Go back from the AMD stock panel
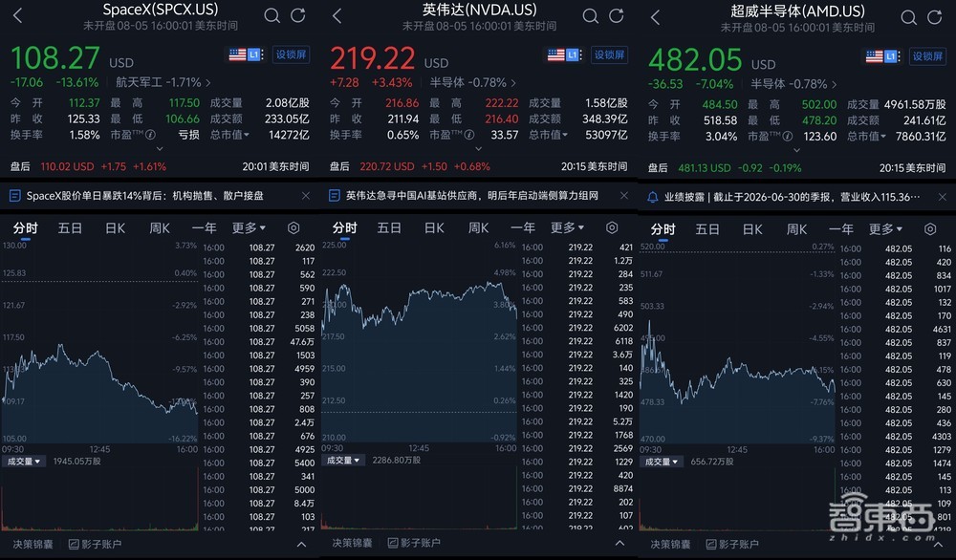Image resolution: width=956 pixels, height=560 pixels. [x=655, y=17]
